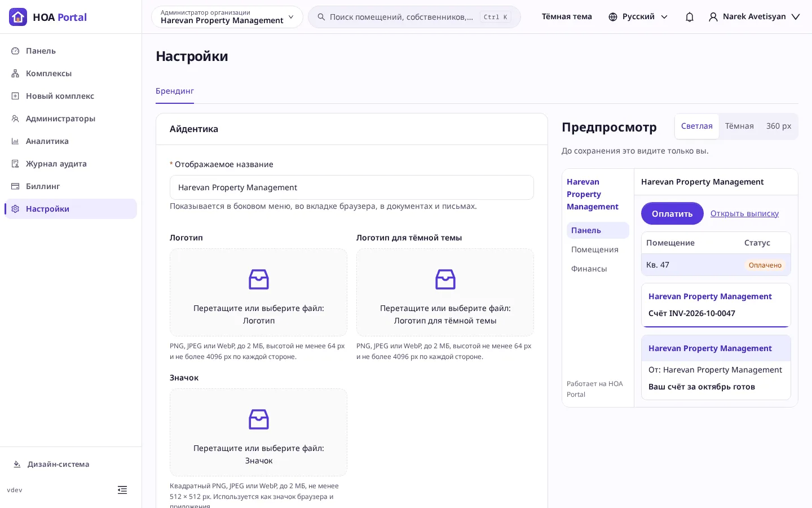This screenshot has height=508, width=812.
Task: Click the Новый комплекс plus icon
Action: click(x=15, y=96)
